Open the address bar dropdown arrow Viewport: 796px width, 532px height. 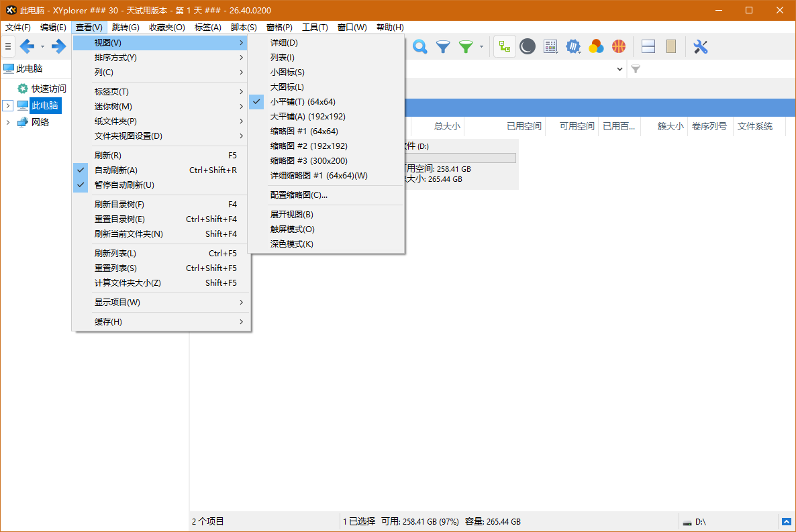[x=620, y=69]
